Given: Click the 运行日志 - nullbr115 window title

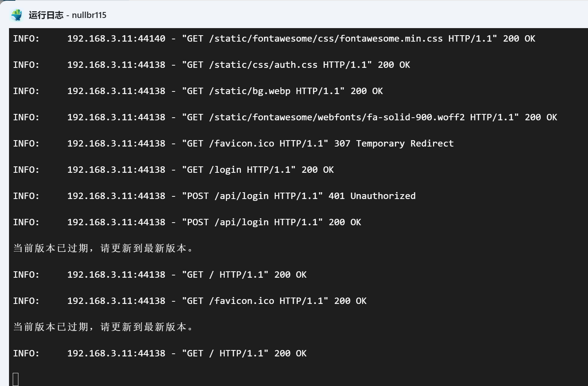Looking at the screenshot, I should pos(68,15).
